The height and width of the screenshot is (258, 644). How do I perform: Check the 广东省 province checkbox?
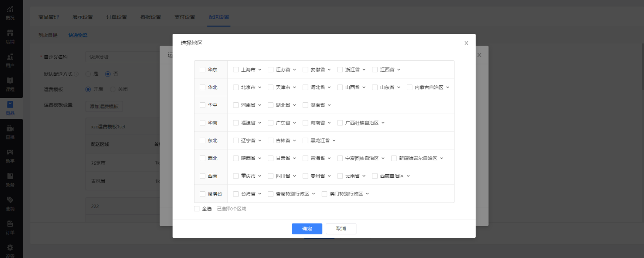pyautogui.click(x=271, y=123)
